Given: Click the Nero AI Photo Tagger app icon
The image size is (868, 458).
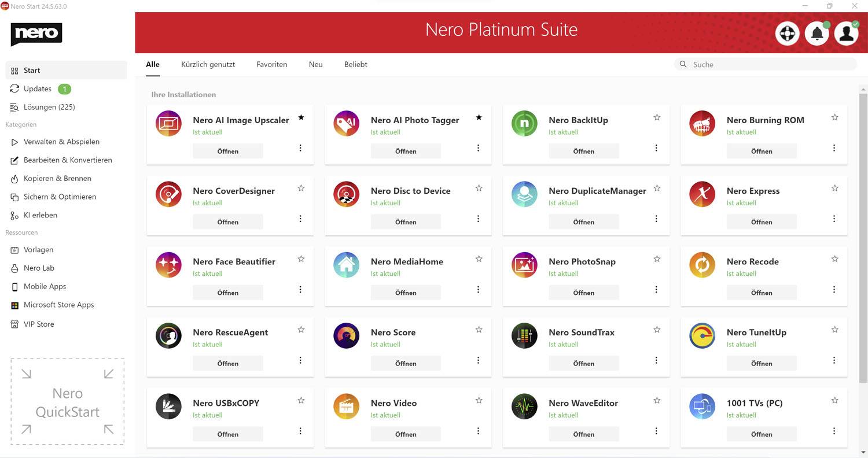Looking at the screenshot, I should tap(346, 123).
